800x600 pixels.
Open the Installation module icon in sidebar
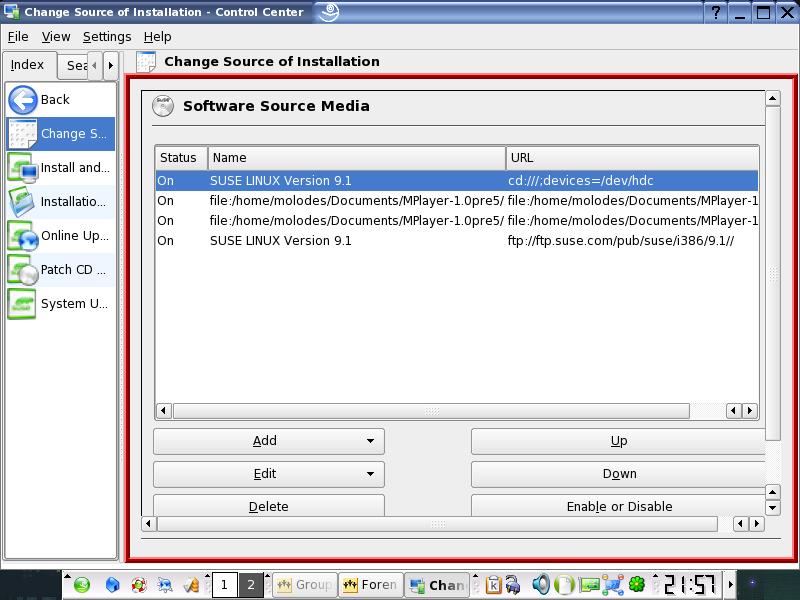tap(22, 201)
